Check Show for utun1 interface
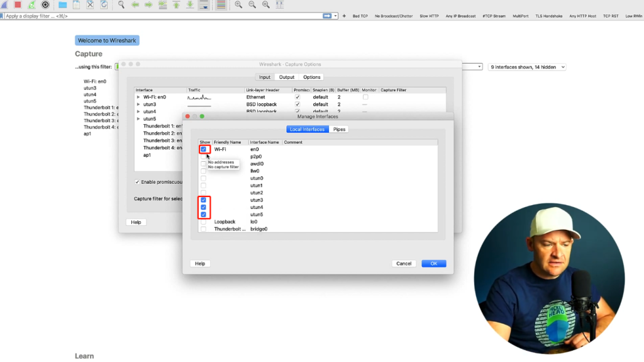The height and width of the screenshot is (362, 644). [203, 186]
